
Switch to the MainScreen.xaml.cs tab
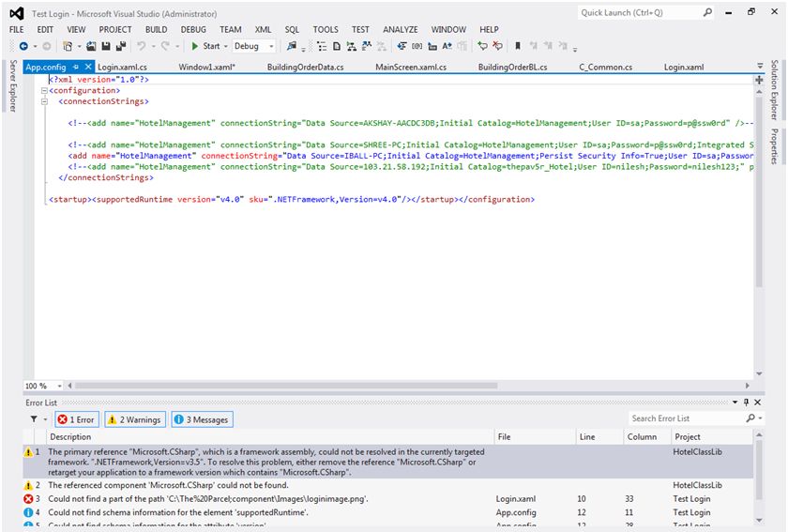[x=412, y=68]
